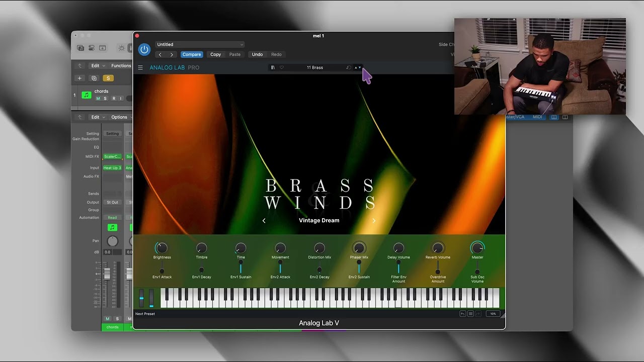
Task: Click the Vintage Dream preset title
Action: coord(319,220)
